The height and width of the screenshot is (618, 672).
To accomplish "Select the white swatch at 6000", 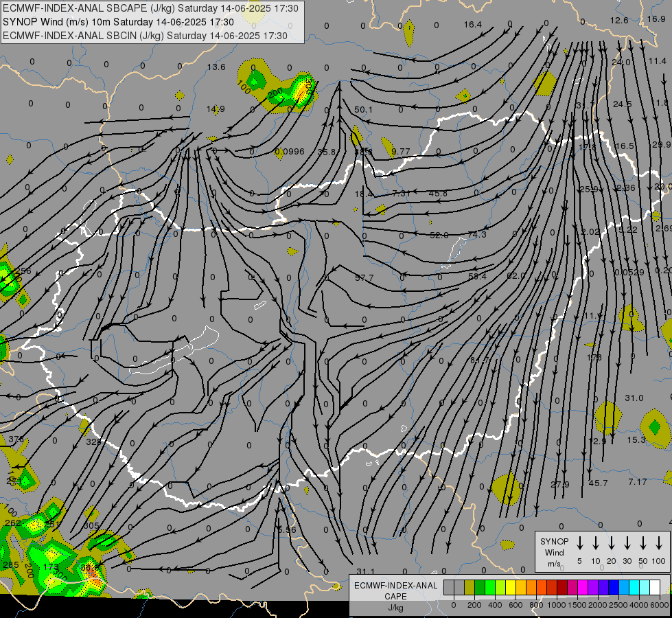I will point(655,587).
